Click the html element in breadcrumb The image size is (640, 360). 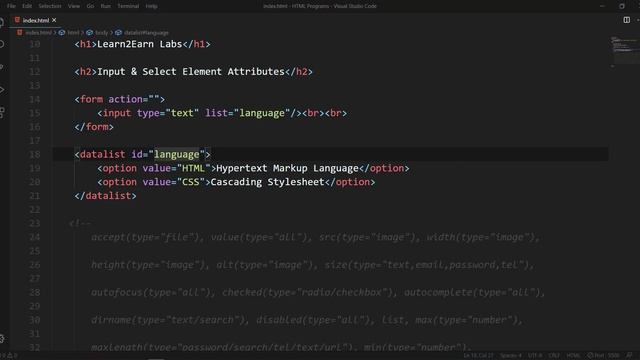(x=73, y=33)
